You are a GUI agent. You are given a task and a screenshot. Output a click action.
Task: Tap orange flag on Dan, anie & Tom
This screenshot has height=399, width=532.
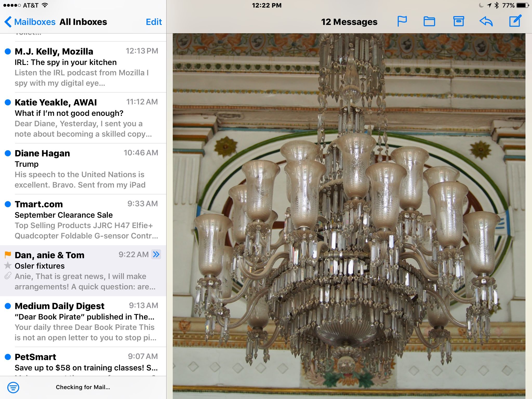click(x=8, y=255)
